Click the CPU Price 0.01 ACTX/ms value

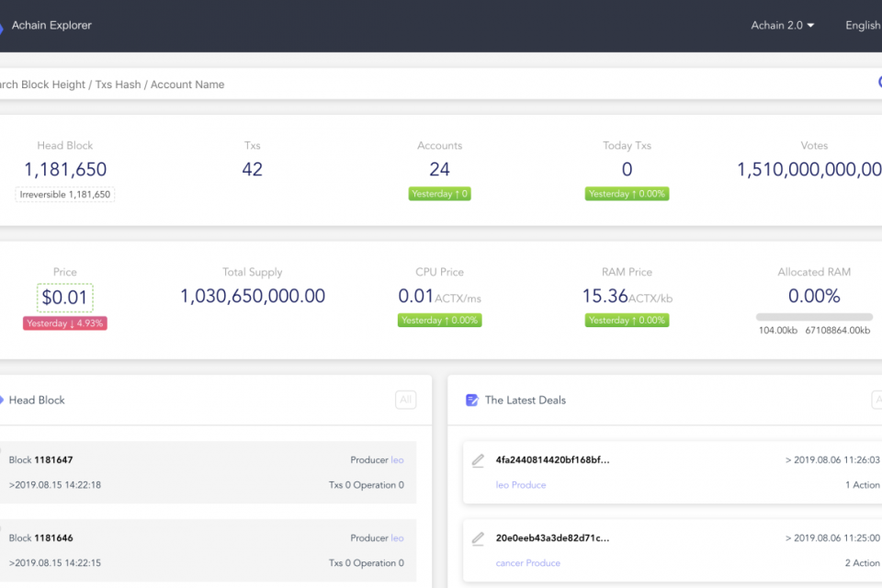[439, 296]
